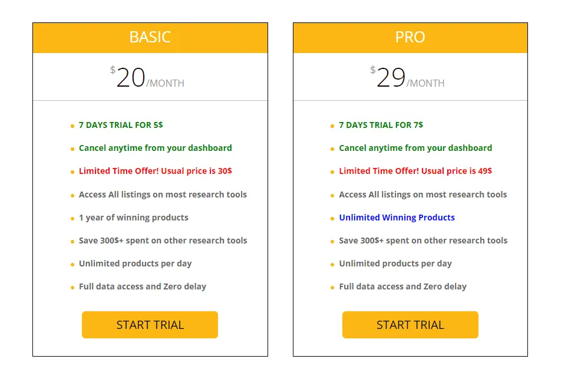The width and height of the screenshot is (571, 392).
Task: Click 'Unlimited Winning Products' blue text
Action: (x=397, y=218)
